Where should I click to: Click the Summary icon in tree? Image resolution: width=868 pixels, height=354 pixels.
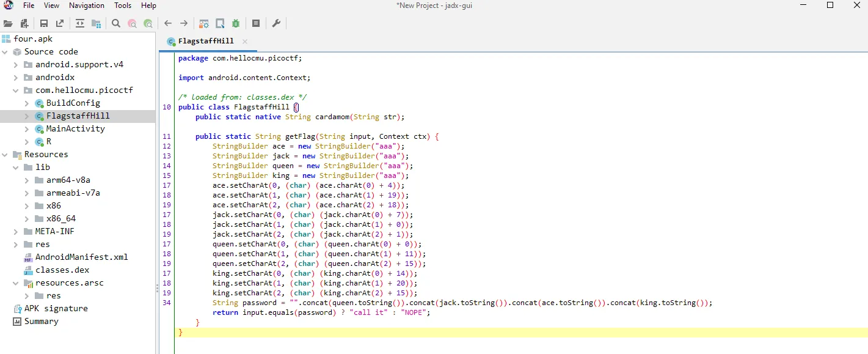pyautogui.click(x=17, y=321)
